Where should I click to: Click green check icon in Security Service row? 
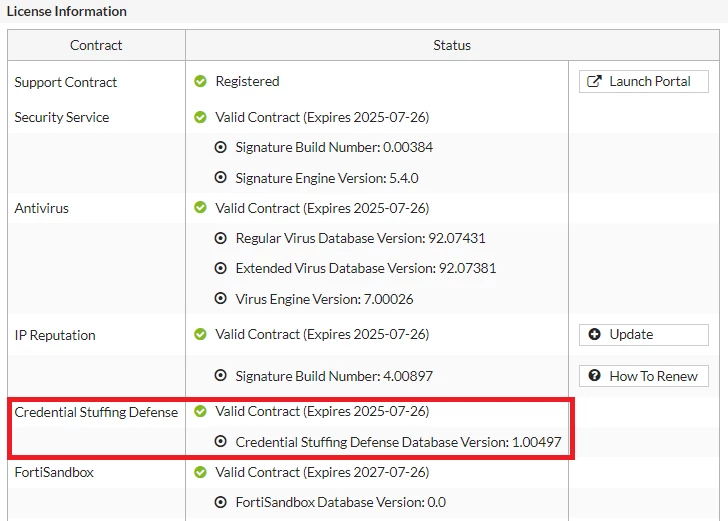[x=200, y=117]
